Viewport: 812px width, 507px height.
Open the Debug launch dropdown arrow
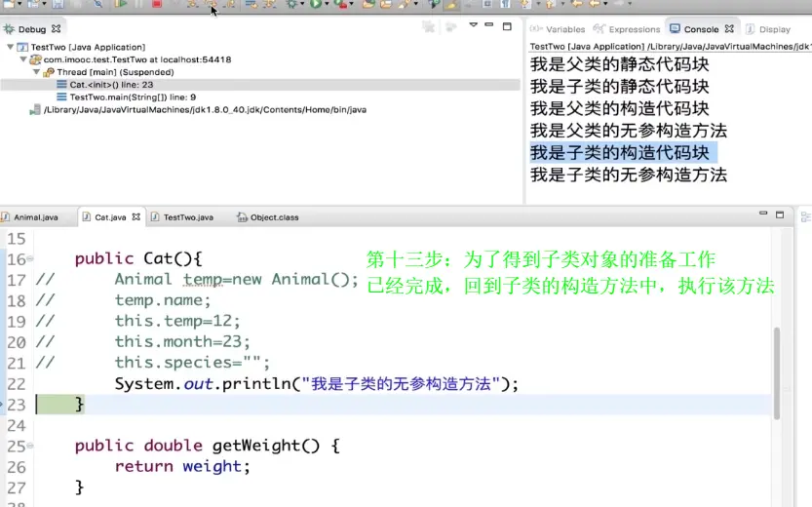point(302,4)
